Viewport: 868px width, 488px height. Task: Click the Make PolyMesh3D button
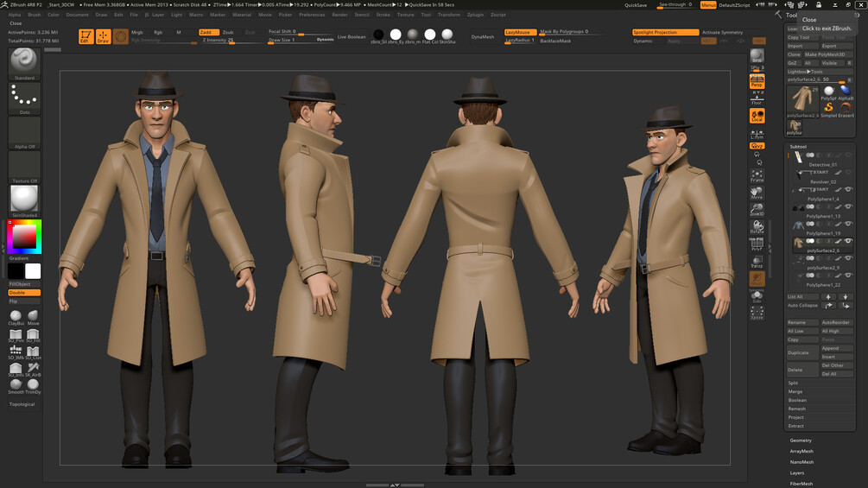click(825, 54)
